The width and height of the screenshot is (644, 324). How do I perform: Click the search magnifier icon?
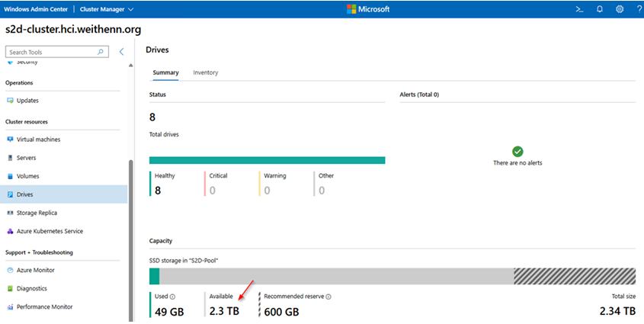tap(101, 52)
